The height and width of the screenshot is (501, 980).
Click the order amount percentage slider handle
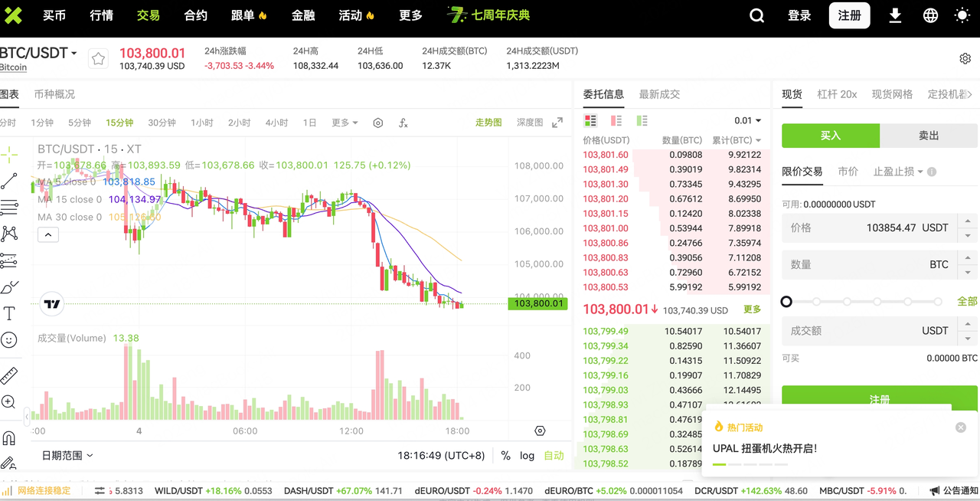pos(786,302)
